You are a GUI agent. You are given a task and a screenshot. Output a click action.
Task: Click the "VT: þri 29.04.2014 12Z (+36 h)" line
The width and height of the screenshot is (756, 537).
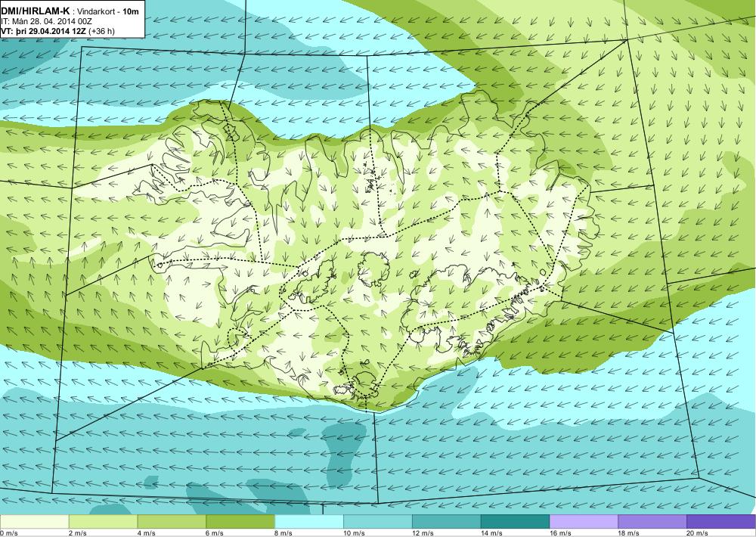pyautogui.click(x=58, y=31)
